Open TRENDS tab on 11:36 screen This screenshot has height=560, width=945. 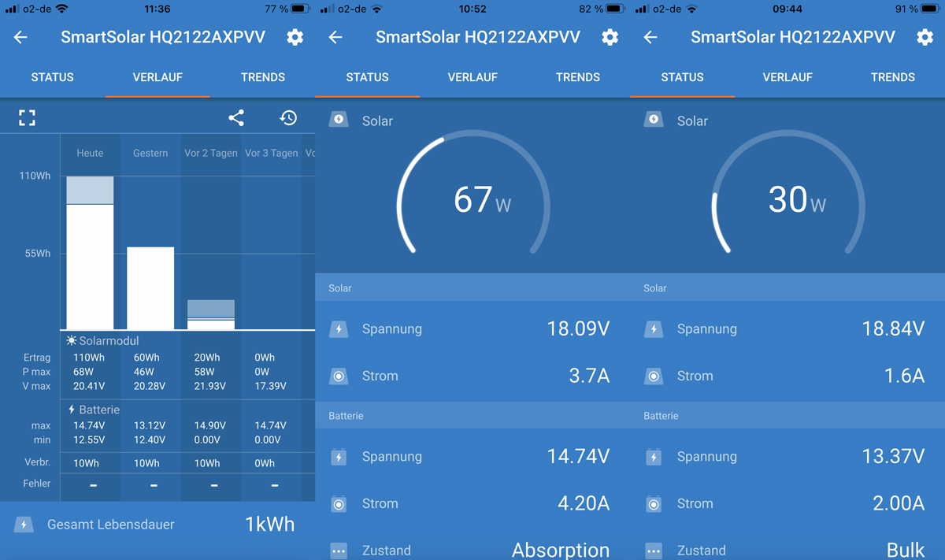pyautogui.click(x=263, y=77)
